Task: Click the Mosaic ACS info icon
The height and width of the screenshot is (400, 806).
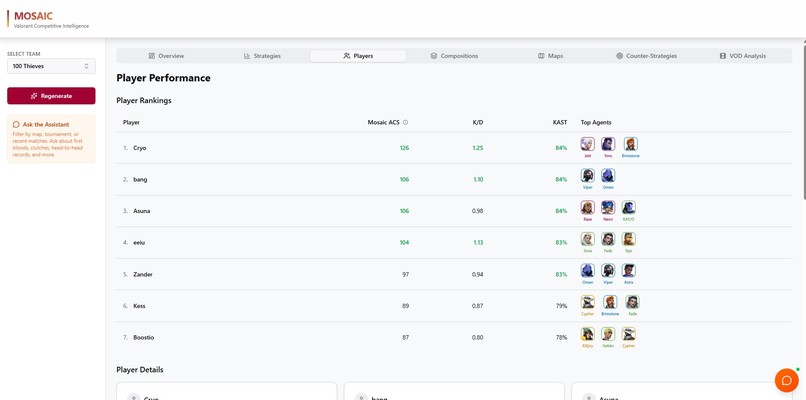Action: coord(406,122)
